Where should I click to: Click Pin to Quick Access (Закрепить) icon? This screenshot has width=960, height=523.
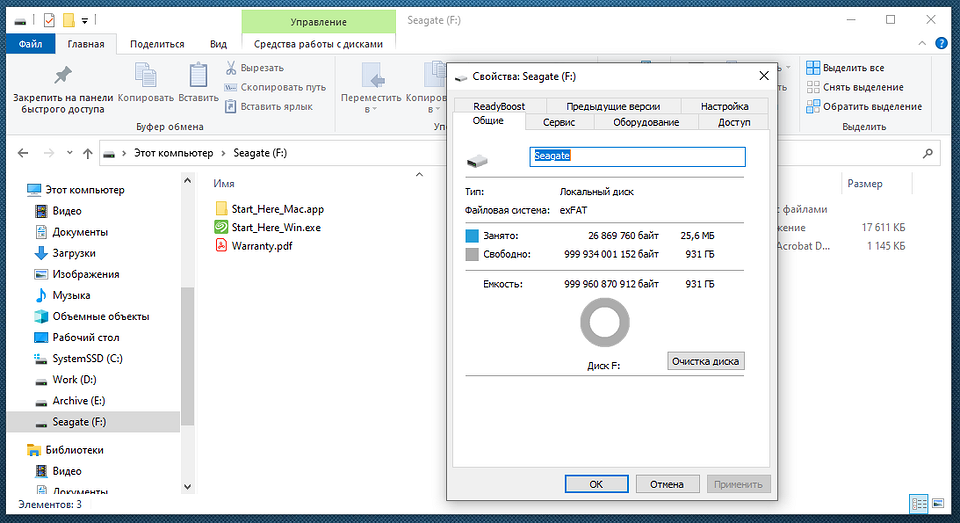point(62,76)
